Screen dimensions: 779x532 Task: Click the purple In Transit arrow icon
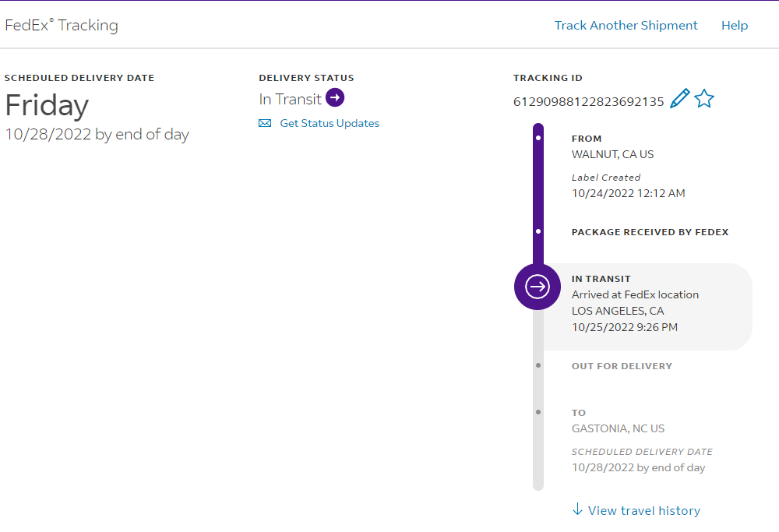coord(335,98)
